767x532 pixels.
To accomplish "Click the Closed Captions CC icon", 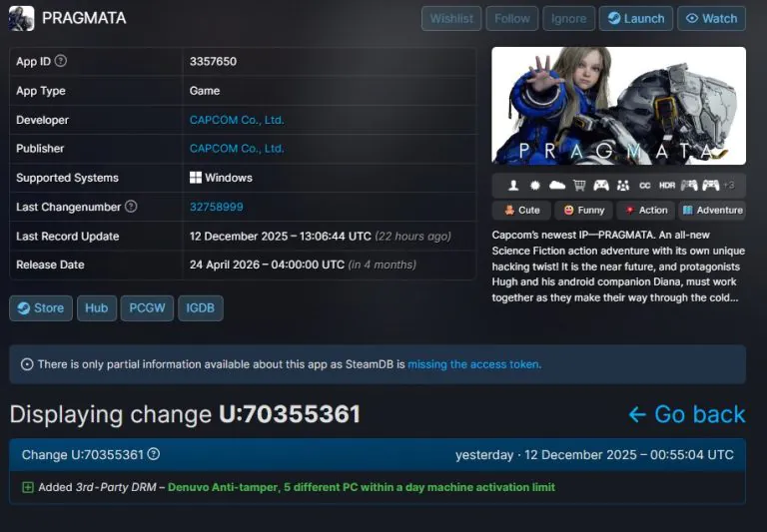I will click(645, 186).
